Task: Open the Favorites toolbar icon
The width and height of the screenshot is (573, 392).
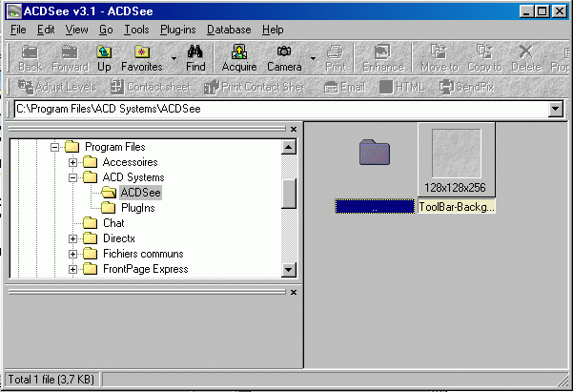Action: 142,52
